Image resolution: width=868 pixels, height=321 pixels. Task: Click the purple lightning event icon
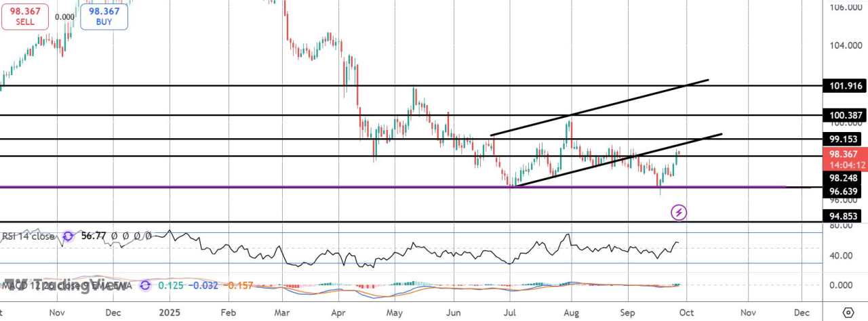[679, 213]
